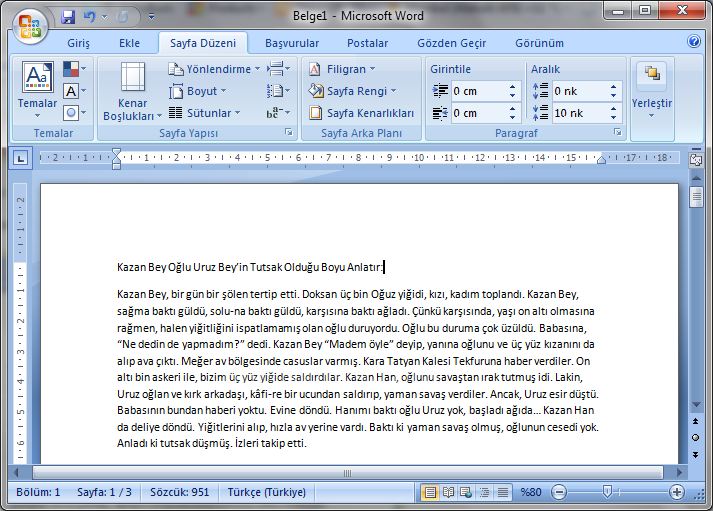Viewport: 713px width, 511px height.
Task: Click the right indent marker on ruler
Action: 601,159
